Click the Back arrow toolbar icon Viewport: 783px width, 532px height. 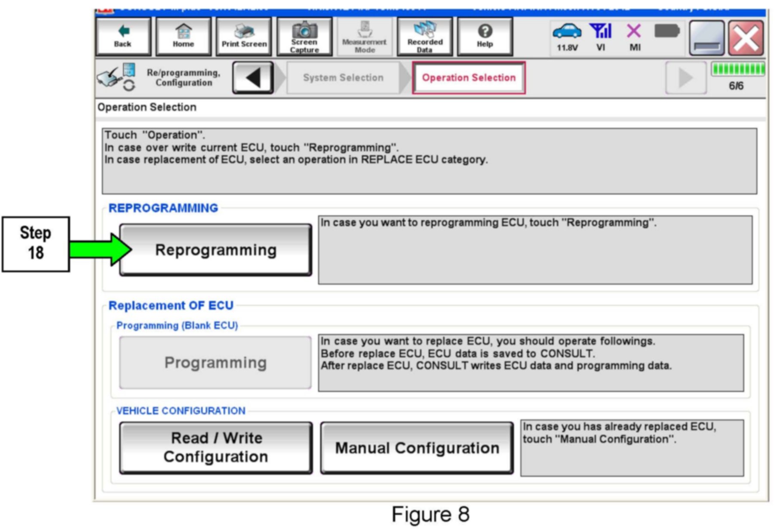click(123, 36)
